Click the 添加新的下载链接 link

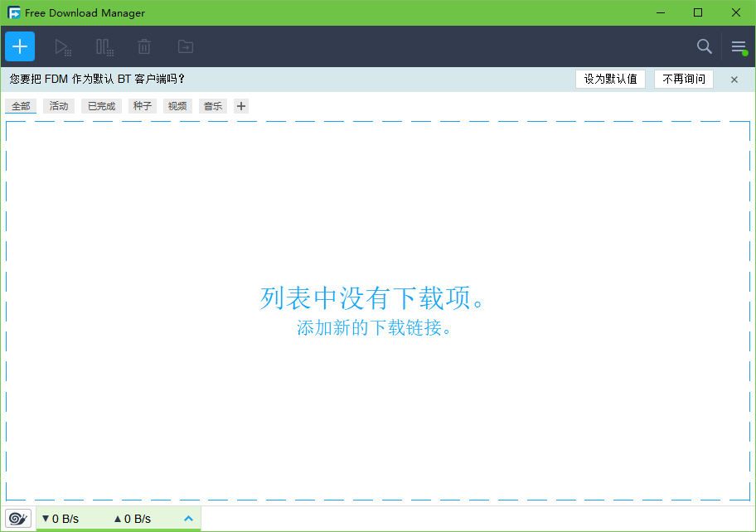click(x=377, y=327)
